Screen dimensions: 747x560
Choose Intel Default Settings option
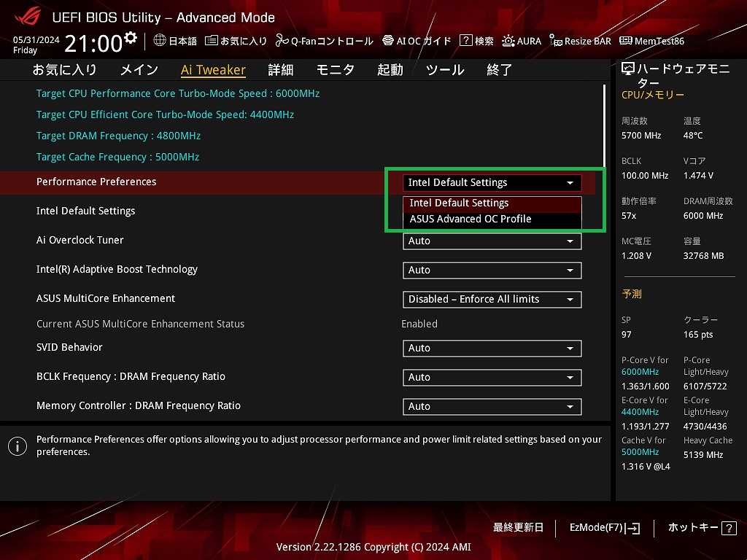[492, 203]
